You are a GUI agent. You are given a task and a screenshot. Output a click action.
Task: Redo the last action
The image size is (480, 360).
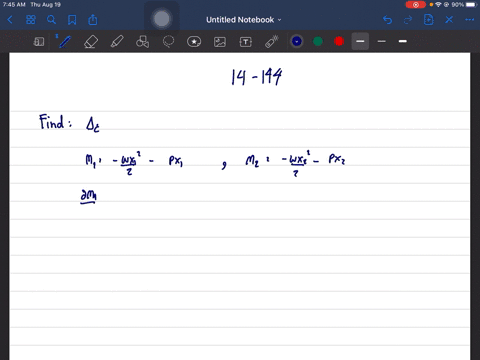tap(408, 20)
